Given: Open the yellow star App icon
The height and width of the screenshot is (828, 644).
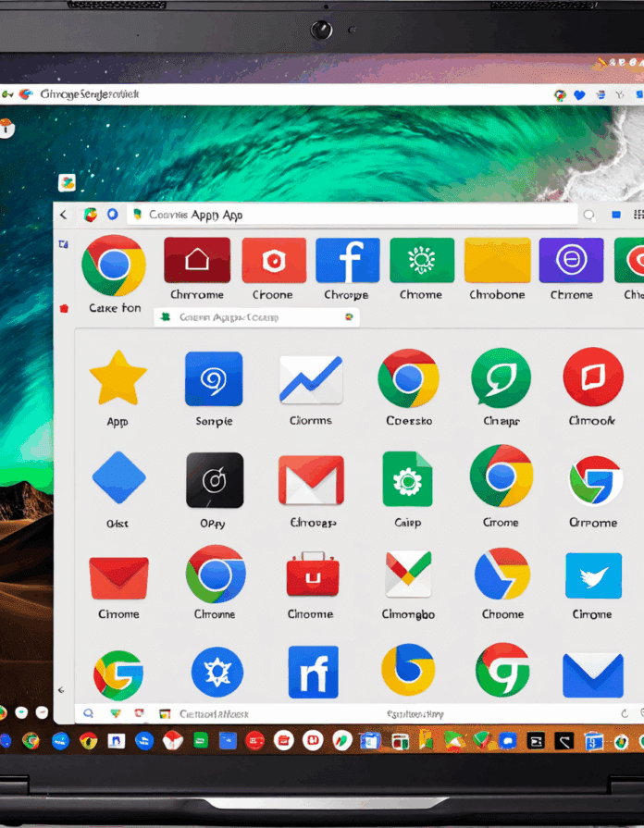Looking at the screenshot, I should pyautogui.click(x=118, y=378).
